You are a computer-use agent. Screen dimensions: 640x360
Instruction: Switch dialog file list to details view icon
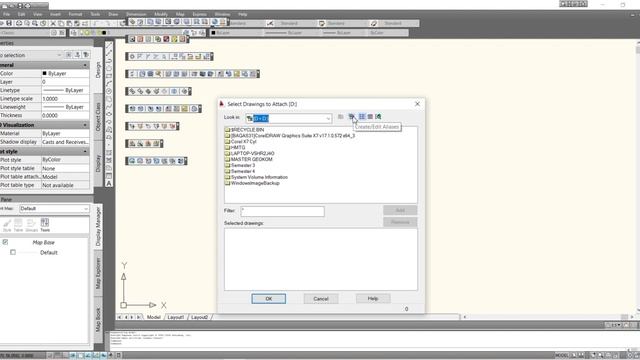coord(370,117)
